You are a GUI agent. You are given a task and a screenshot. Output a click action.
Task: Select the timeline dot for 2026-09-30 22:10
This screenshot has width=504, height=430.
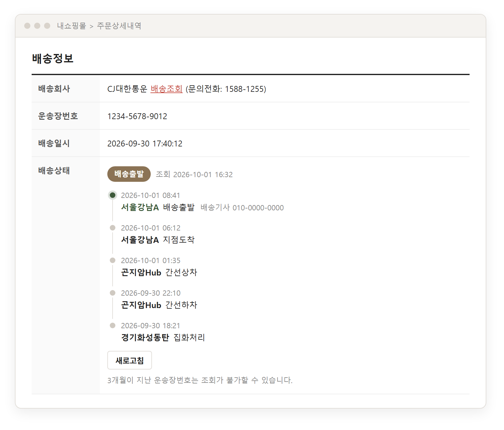click(x=113, y=293)
